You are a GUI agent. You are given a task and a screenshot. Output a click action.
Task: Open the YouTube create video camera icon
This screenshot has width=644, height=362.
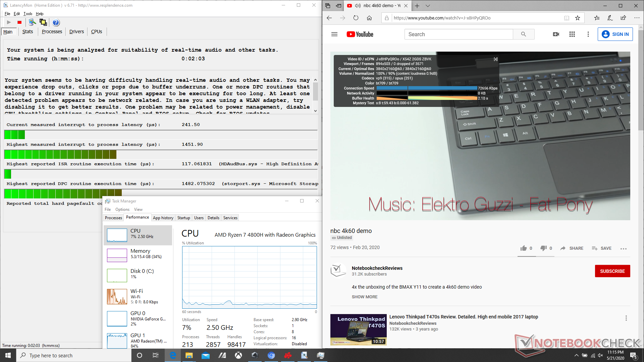[x=556, y=34]
